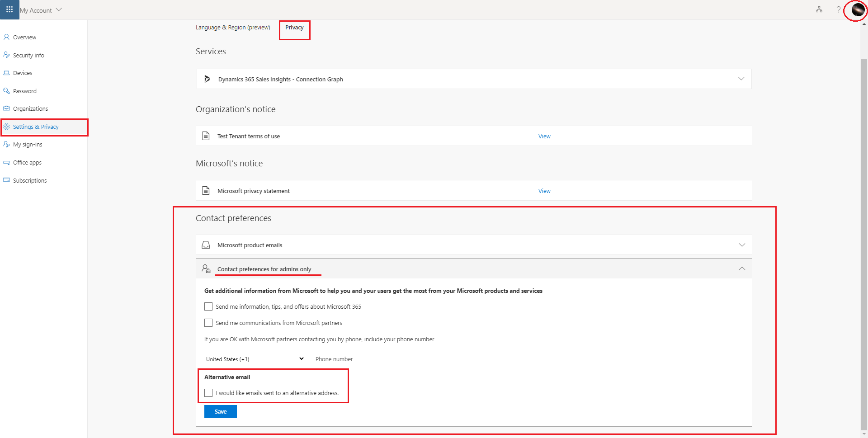Image resolution: width=868 pixels, height=438 pixels.
Task: View the Microsoft privacy statement
Action: point(544,191)
